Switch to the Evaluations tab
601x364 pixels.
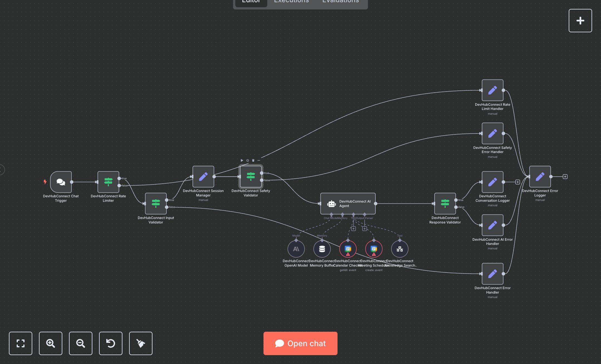pyautogui.click(x=340, y=2)
